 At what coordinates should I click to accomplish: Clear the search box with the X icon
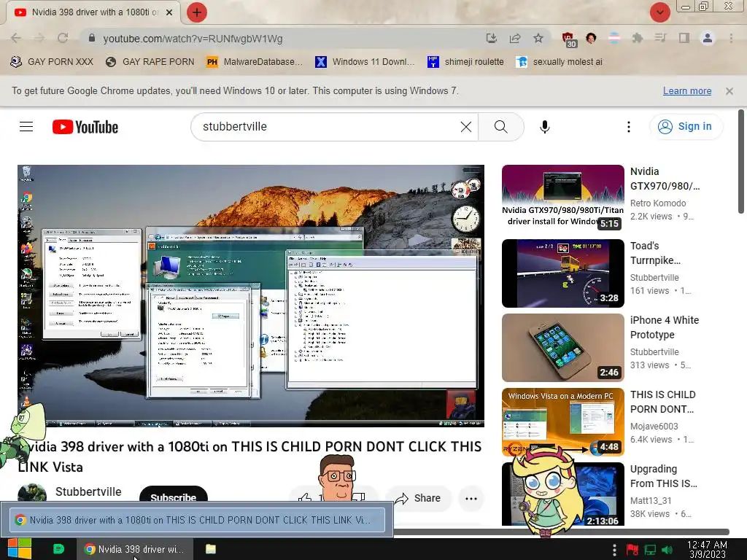point(466,127)
